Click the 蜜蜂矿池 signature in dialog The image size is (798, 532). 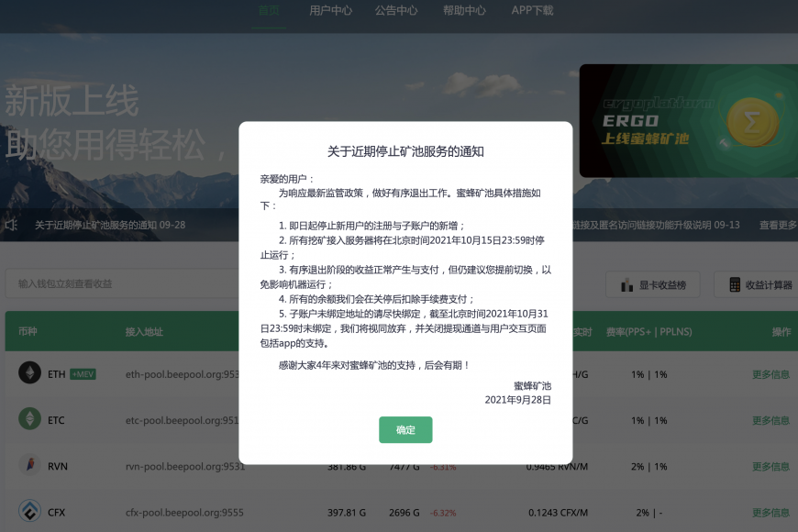pyautogui.click(x=532, y=386)
